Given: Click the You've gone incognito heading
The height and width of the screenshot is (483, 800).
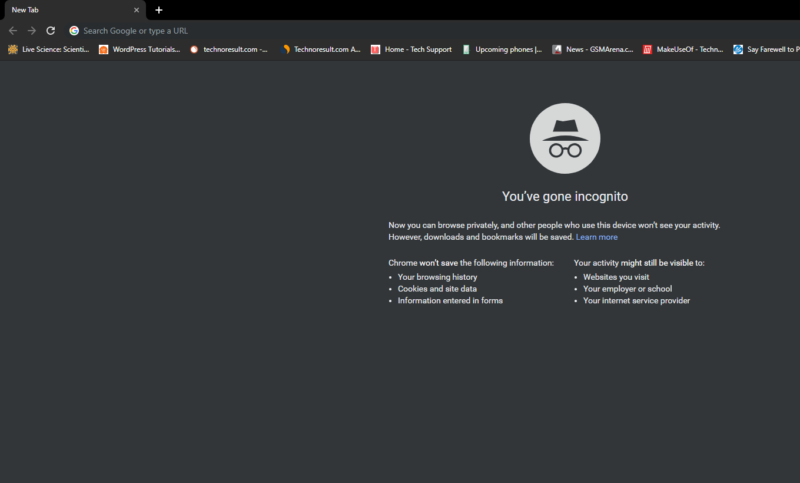Looking at the screenshot, I should (x=565, y=196).
